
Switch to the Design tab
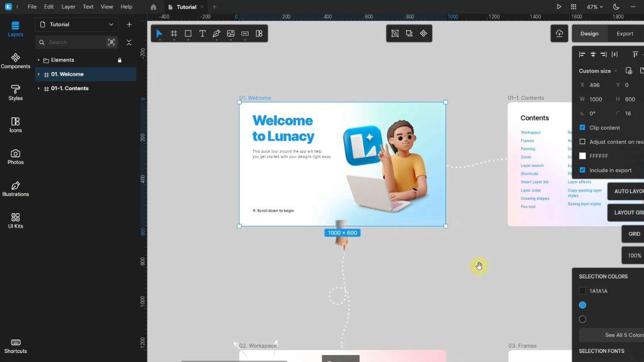pos(589,33)
